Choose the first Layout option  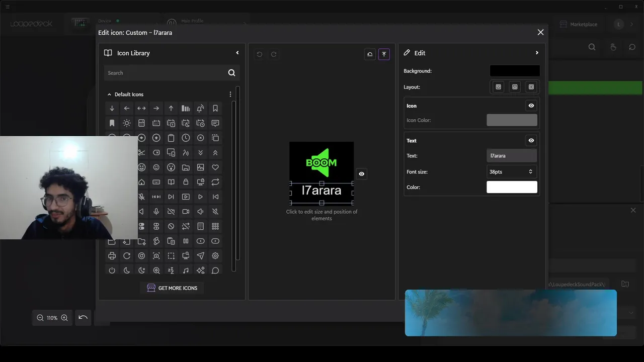(499, 87)
